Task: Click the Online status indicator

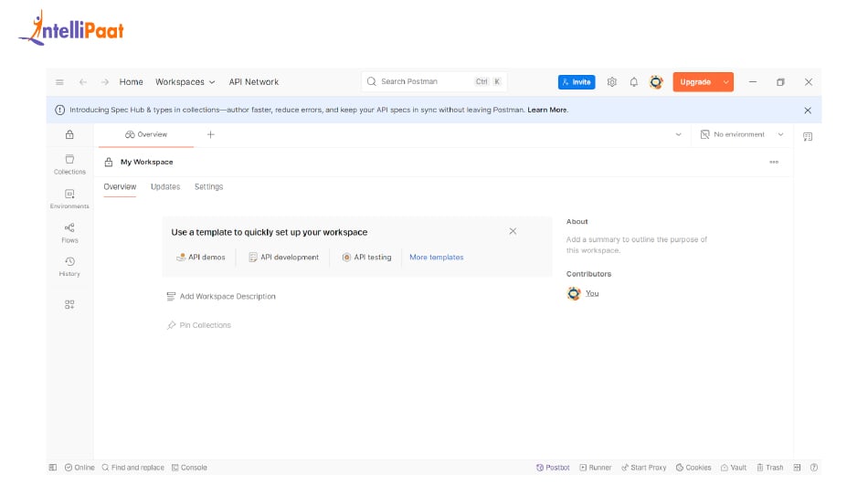Action: [x=79, y=467]
